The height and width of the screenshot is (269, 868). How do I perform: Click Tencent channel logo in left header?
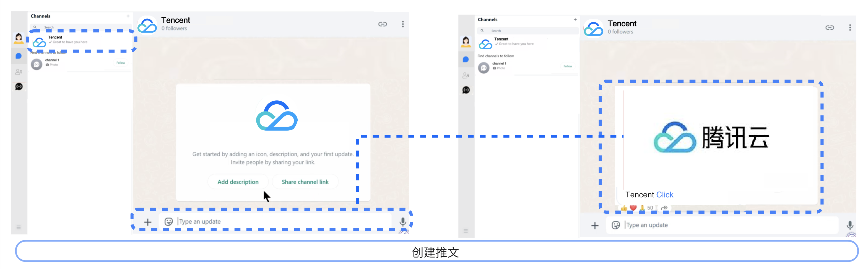click(x=147, y=25)
